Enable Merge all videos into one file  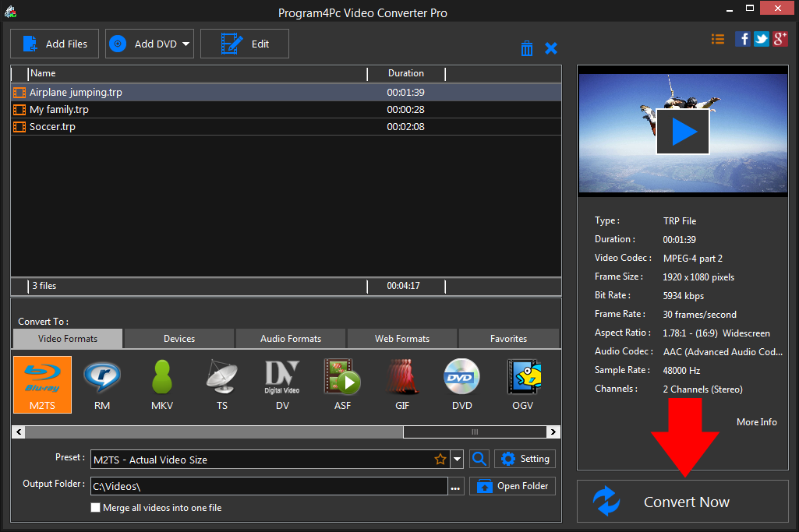pos(95,507)
